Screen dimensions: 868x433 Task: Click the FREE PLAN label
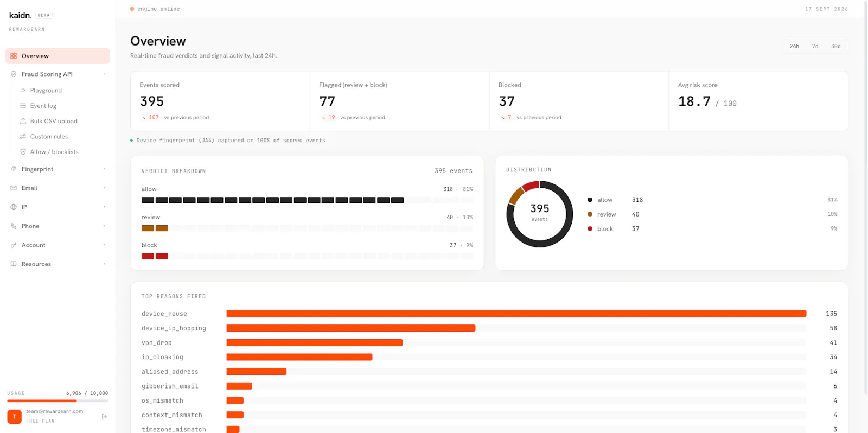40,421
